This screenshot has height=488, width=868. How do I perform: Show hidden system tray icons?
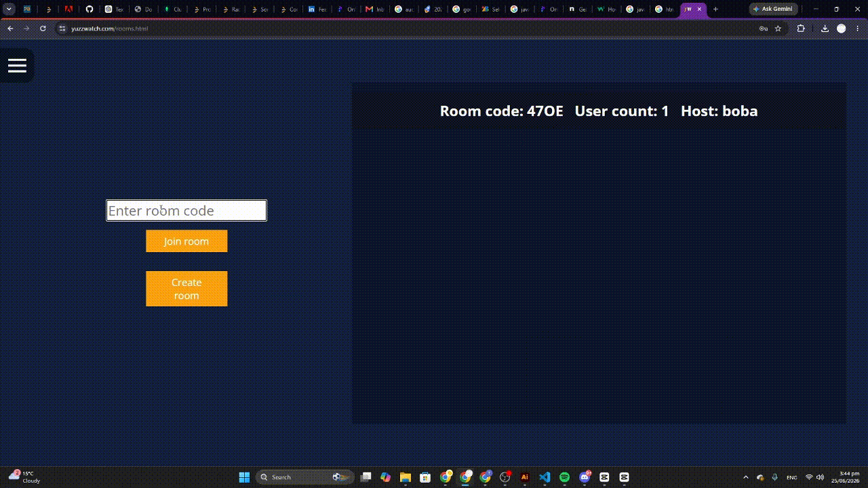pyautogui.click(x=746, y=477)
